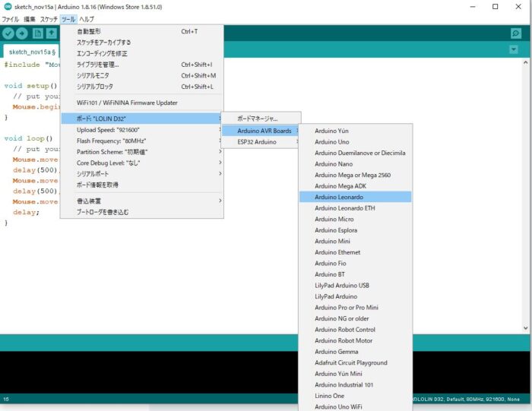Open ボードマネージャ...

click(x=261, y=119)
